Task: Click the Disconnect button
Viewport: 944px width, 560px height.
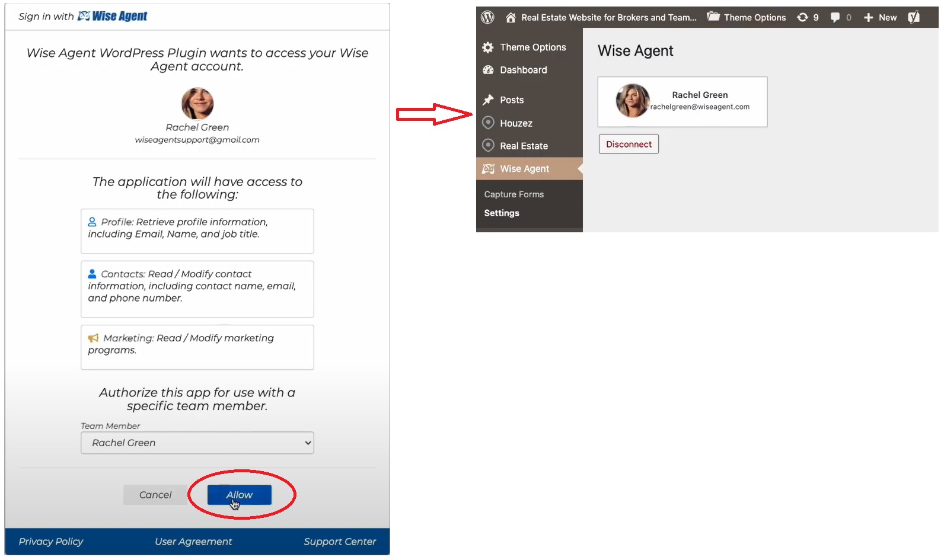Action: pyautogui.click(x=629, y=144)
